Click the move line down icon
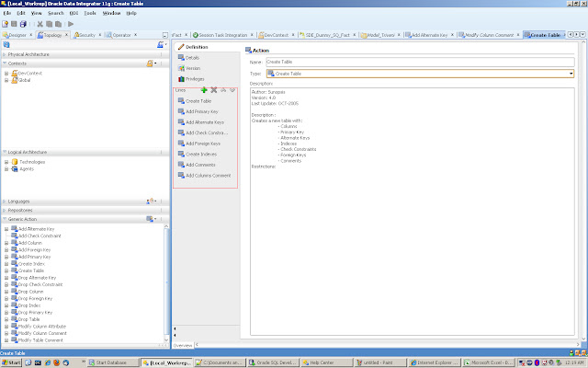This screenshot has width=588, height=368. [232, 90]
